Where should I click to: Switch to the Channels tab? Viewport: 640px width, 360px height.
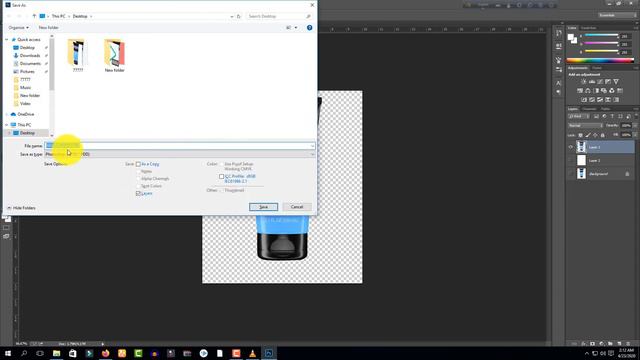pyautogui.click(x=589, y=109)
